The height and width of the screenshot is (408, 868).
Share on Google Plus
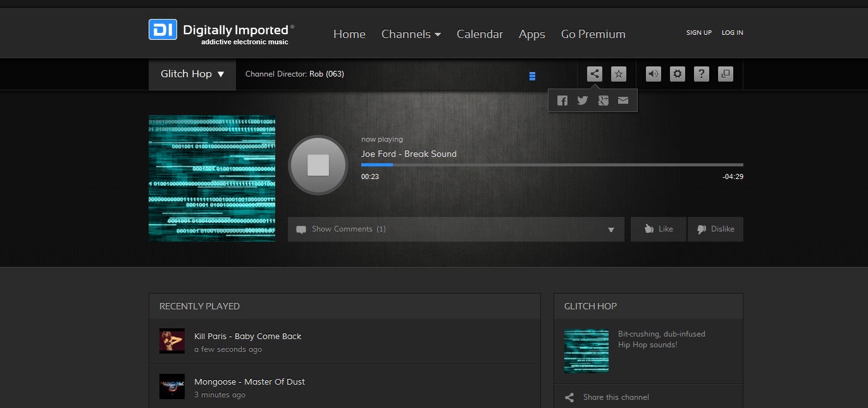point(604,101)
